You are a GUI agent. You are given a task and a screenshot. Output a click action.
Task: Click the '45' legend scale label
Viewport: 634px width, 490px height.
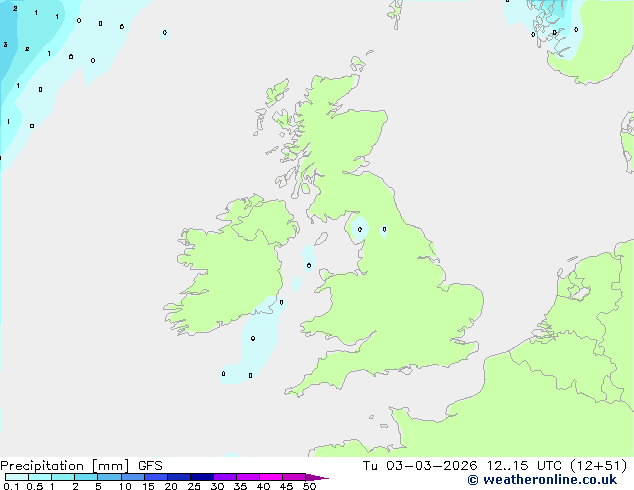click(286, 486)
